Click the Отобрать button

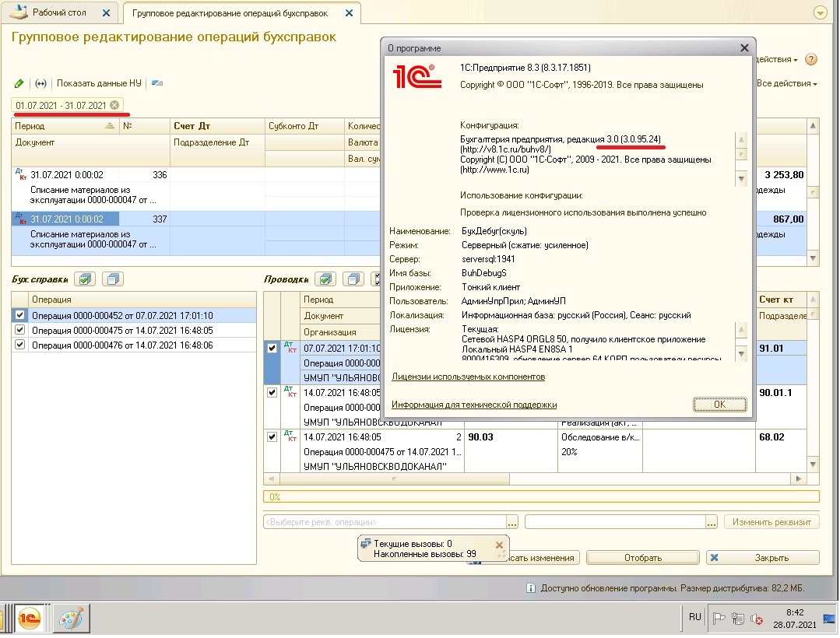[x=643, y=558]
